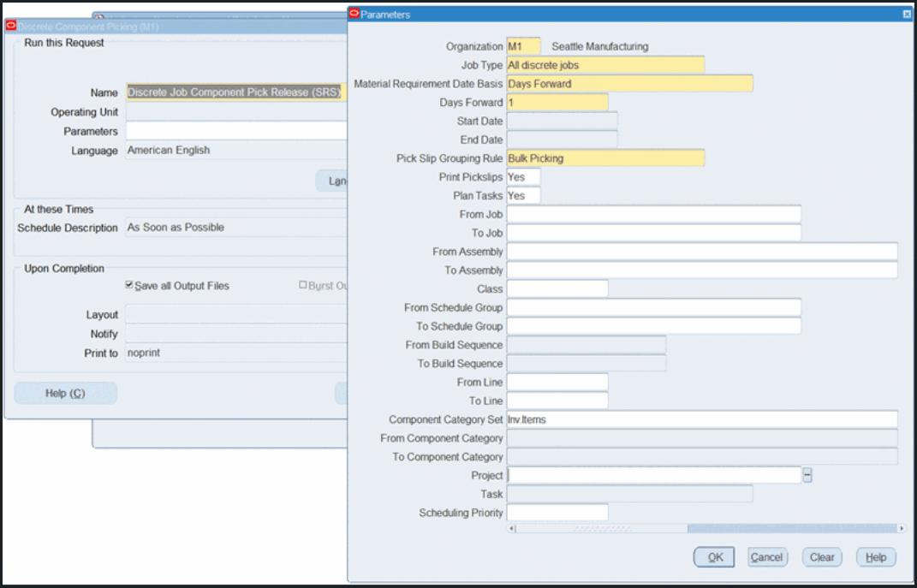
Task: Click the Operating Unit field
Action: [236, 111]
